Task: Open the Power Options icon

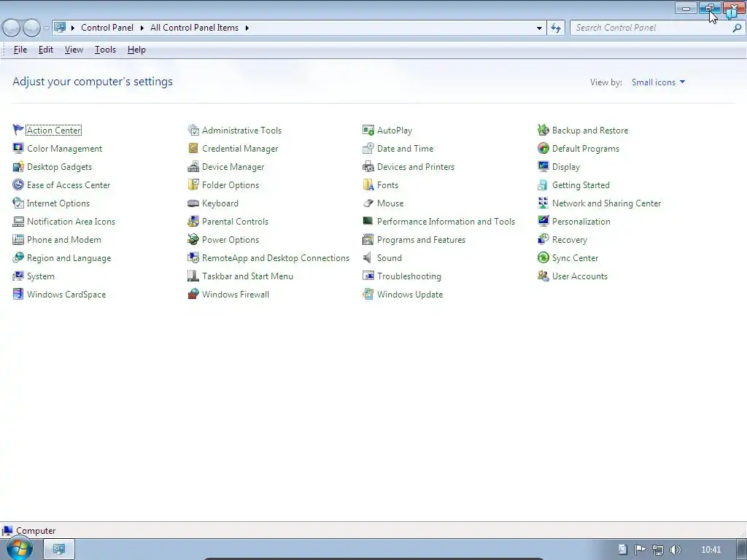Action: (193, 239)
